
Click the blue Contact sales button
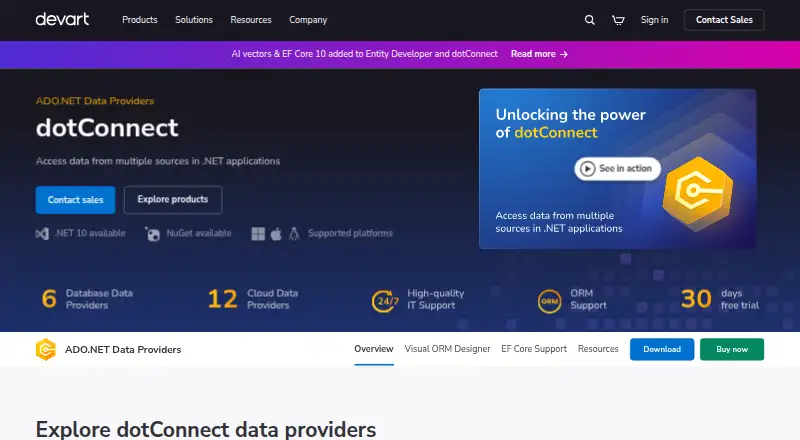(76, 200)
